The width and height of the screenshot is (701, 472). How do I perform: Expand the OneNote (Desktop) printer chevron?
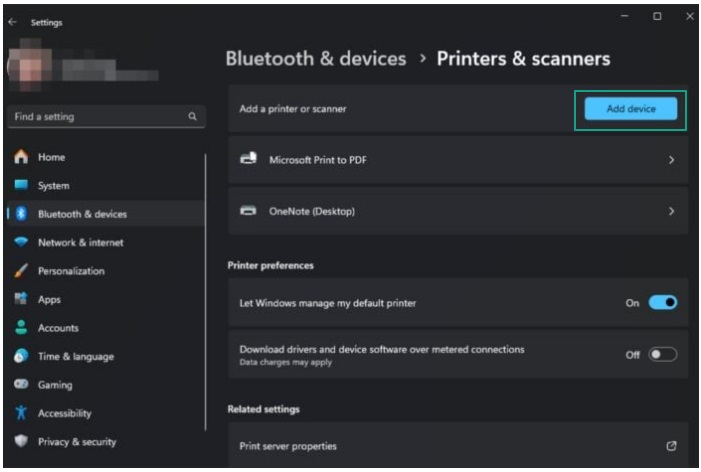click(671, 211)
